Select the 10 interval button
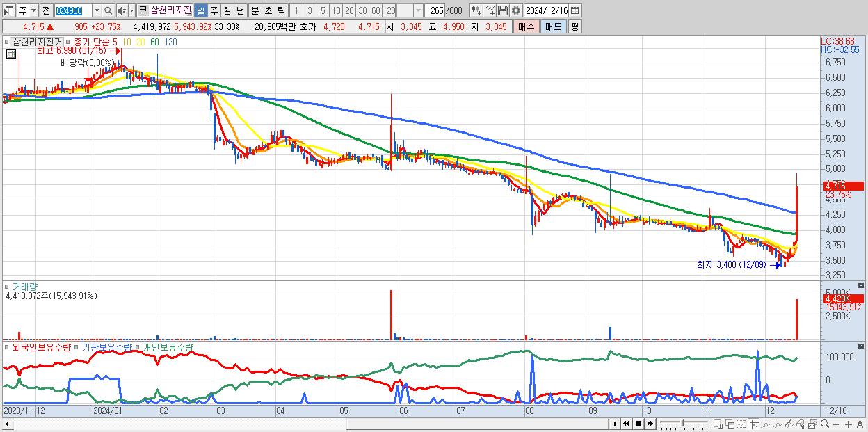This screenshot has height=432, width=868. (336, 10)
